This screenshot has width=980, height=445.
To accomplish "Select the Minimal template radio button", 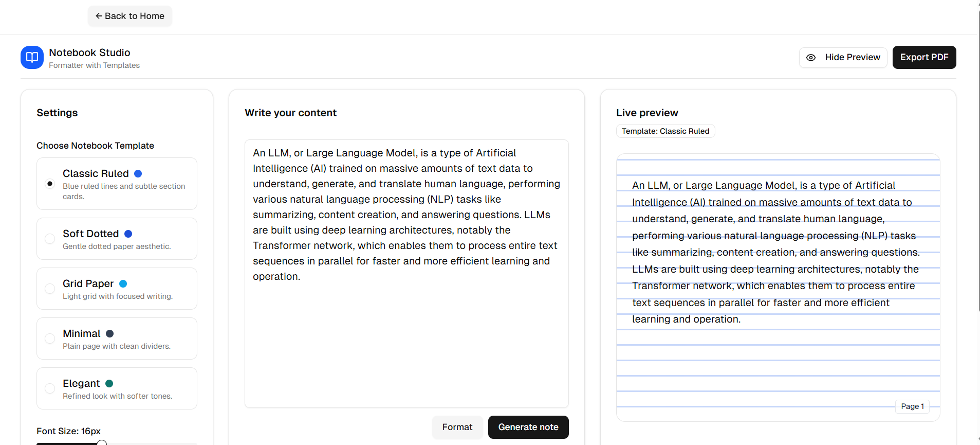I will [50, 339].
